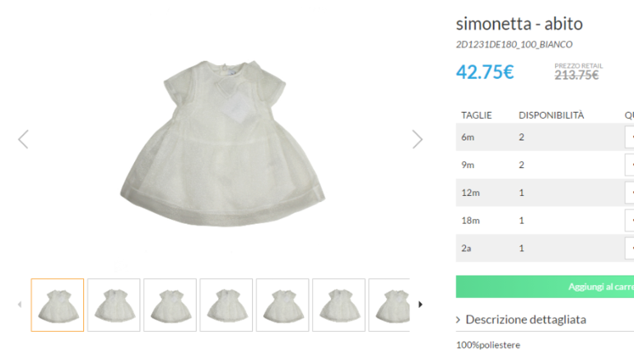This screenshot has width=634, height=364.
Task: Select the fourth dress thumbnail
Action: [226, 305]
